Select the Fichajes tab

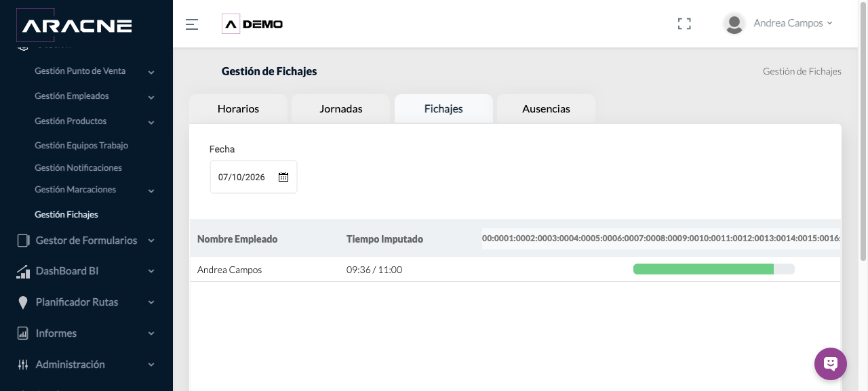coord(443,108)
